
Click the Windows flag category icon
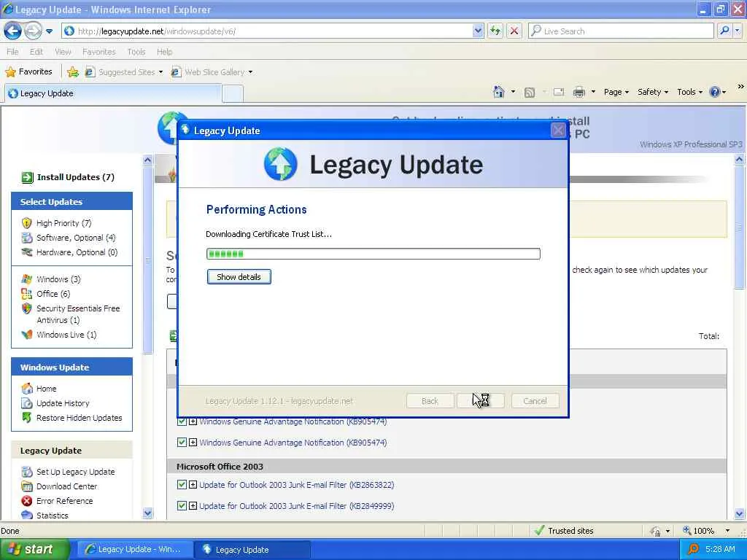coord(27,279)
